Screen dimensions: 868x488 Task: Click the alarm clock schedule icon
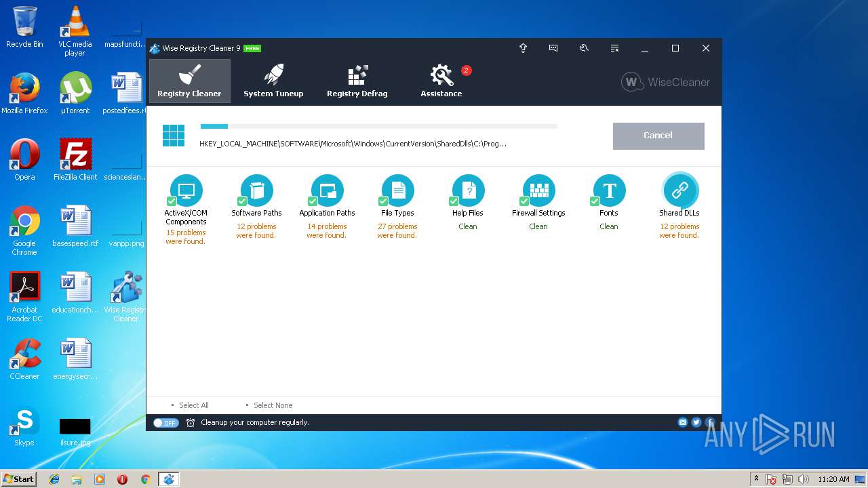[191, 423]
